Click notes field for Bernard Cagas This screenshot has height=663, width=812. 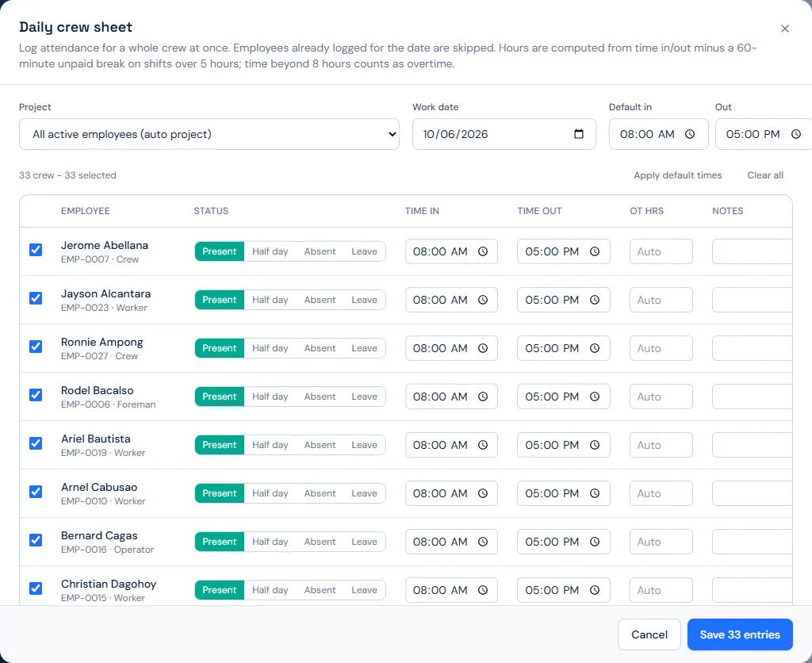[752, 542]
